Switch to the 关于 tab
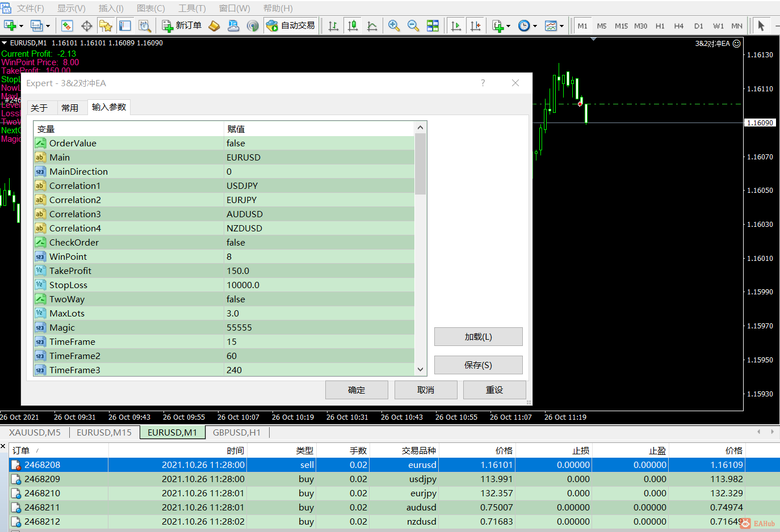The width and height of the screenshot is (780, 532). 39,108
